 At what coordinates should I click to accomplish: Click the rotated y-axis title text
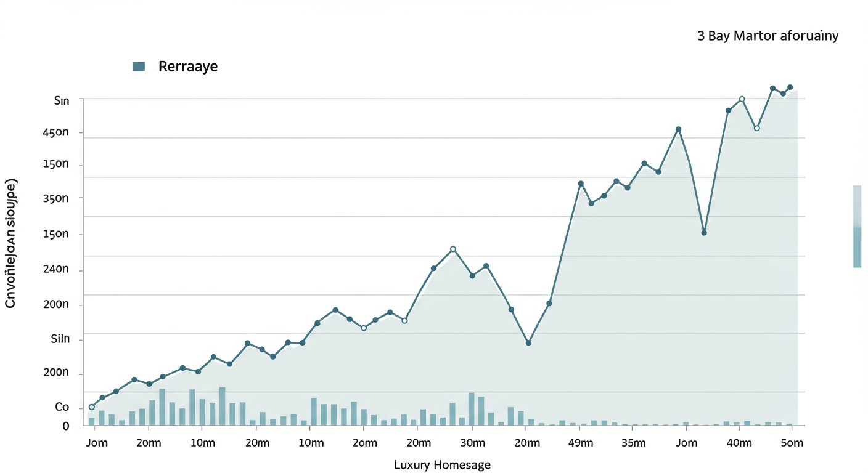(11, 243)
